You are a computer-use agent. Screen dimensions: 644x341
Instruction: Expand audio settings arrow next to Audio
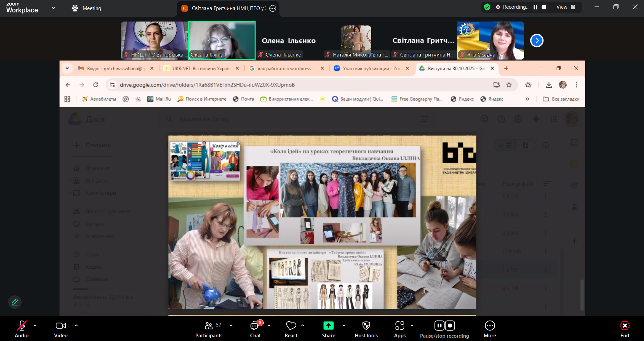tap(35, 326)
